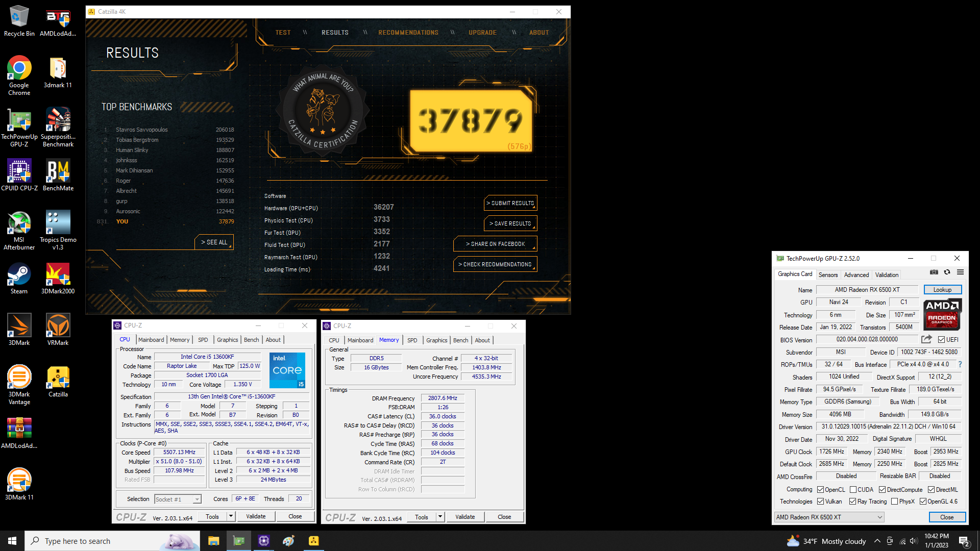Viewport: 980px width, 551px height.
Task: Click SUBMIT RESULTS in Catzilla
Action: click(510, 203)
